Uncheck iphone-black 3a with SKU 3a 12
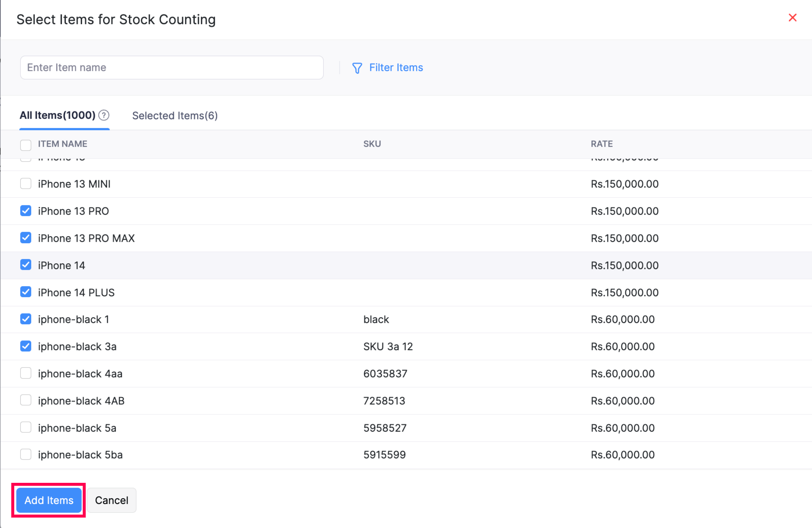 [x=25, y=346]
